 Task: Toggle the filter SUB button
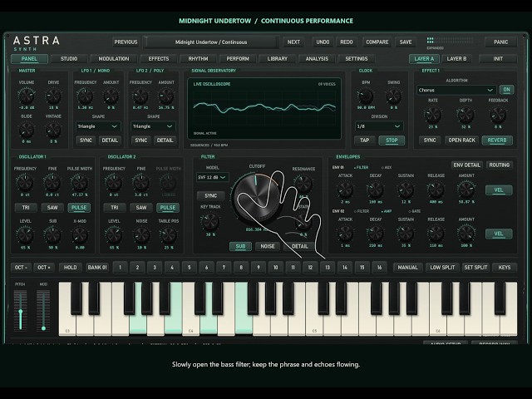click(x=240, y=246)
